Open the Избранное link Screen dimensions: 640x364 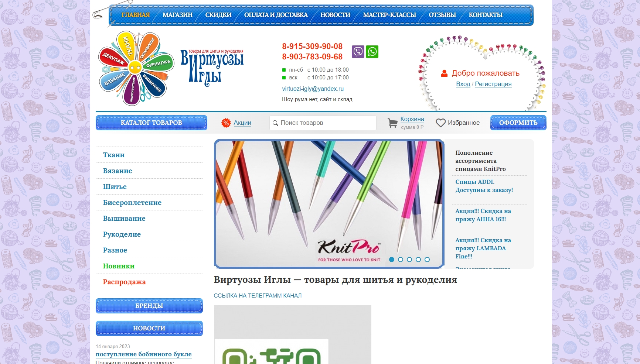tap(464, 123)
